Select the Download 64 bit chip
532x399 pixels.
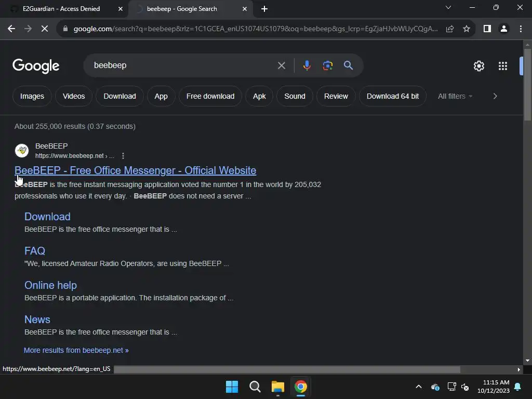393,96
